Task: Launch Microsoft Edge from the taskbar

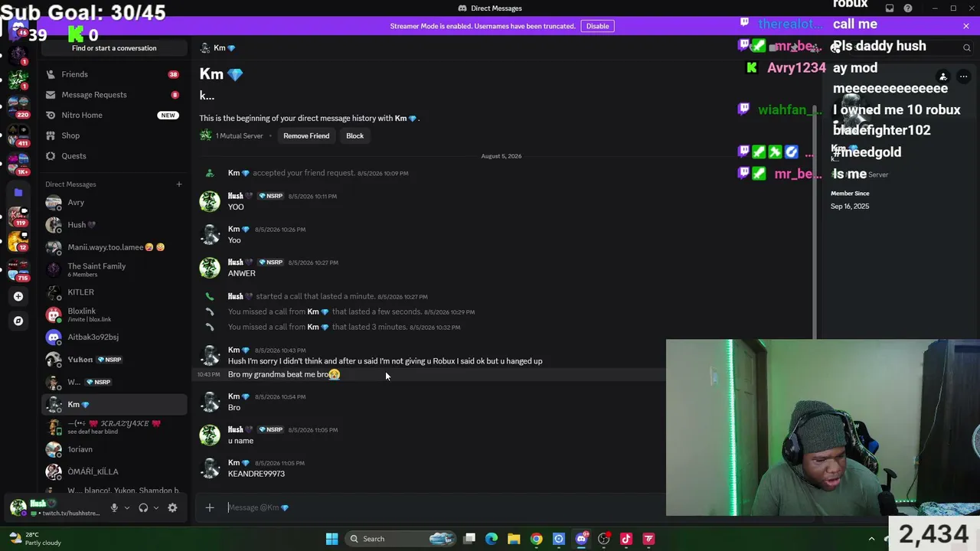Action: [492, 539]
